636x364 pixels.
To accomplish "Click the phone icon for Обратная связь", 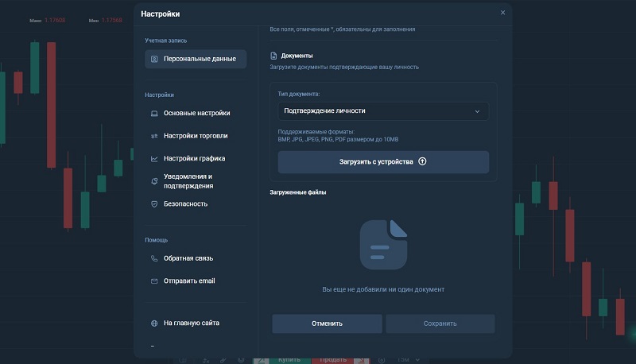I will (154, 258).
